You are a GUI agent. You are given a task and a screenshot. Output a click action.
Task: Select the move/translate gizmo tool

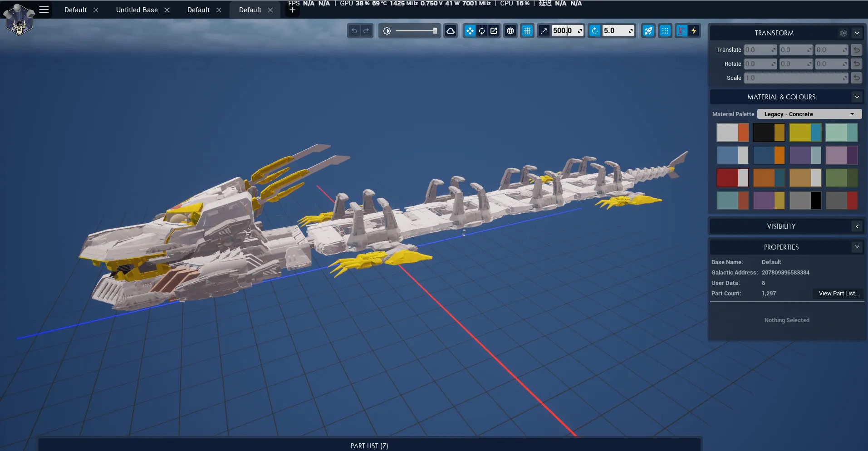point(470,31)
